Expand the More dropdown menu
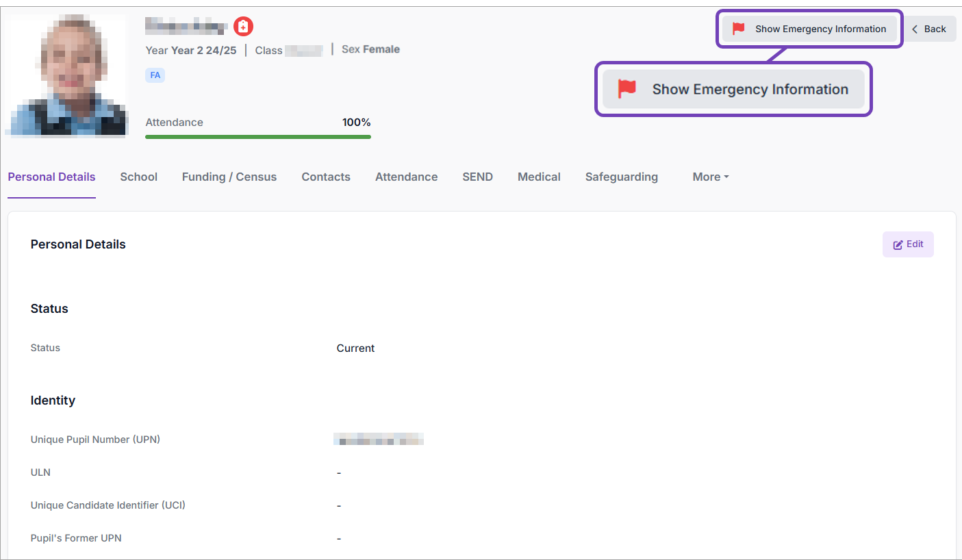 coord(710,177)
